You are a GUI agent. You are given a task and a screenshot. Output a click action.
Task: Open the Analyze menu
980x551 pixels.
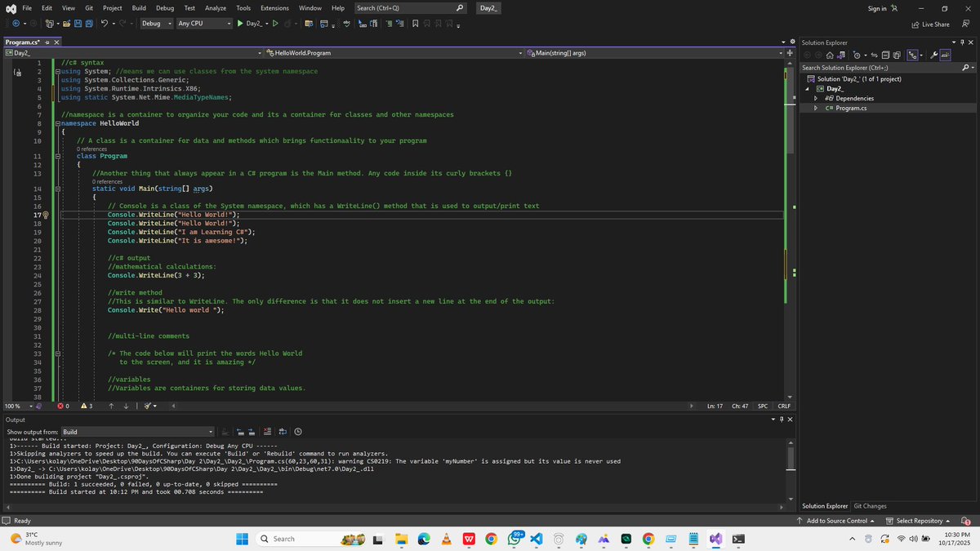click(x=216, y=7)
